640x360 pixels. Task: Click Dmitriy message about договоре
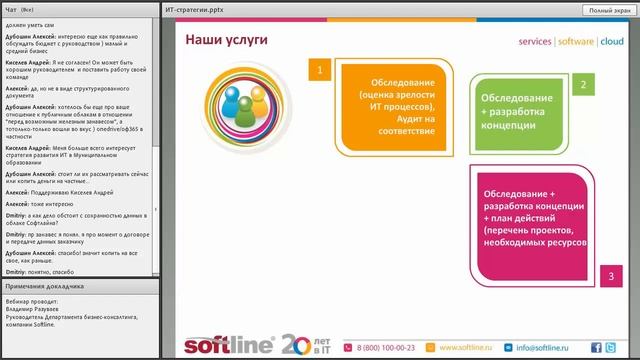[x=78, y=238]
